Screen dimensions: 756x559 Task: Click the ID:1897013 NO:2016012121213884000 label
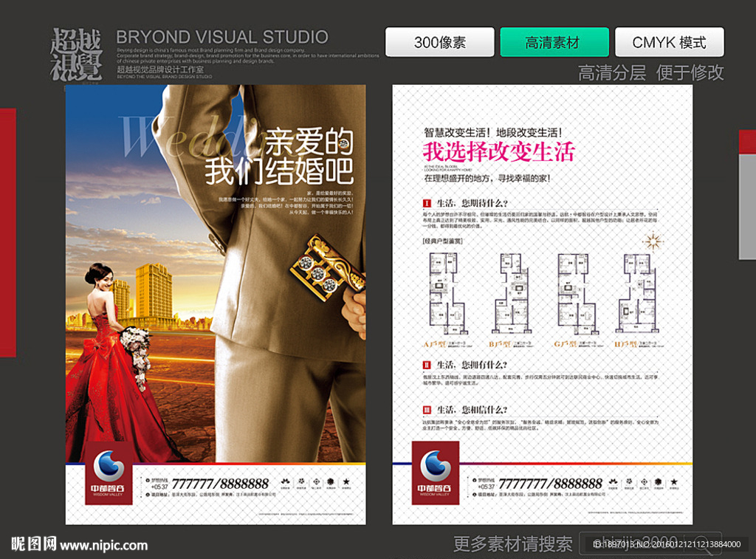[667, 544]
